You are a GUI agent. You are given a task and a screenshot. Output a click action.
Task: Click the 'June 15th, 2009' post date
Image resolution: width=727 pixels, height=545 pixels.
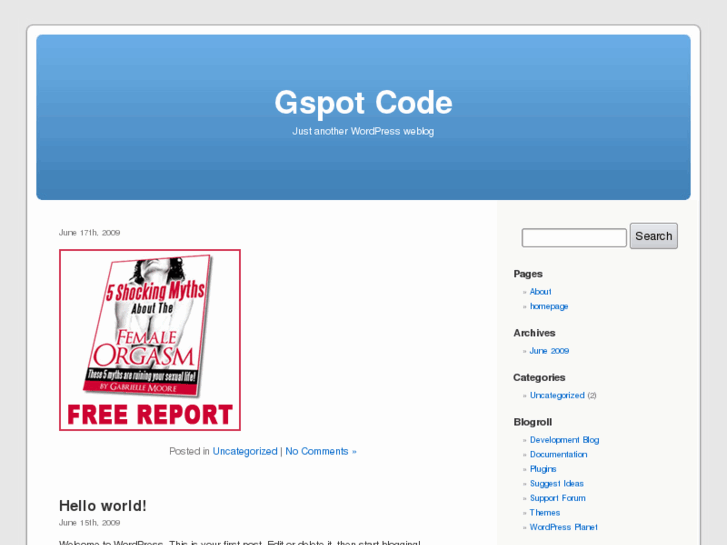pyautogui.click(x=89, y=523)
